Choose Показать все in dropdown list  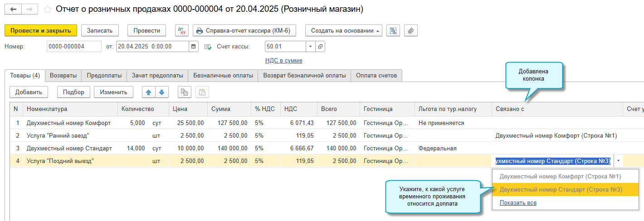[x=518, y=202]
